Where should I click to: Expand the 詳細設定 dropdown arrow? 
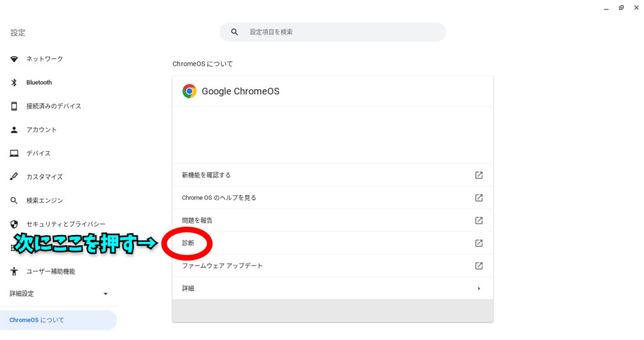[106, 294]
